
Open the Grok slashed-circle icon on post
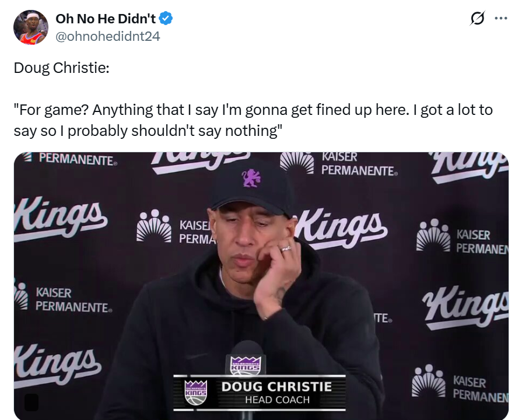coord(477,19)
